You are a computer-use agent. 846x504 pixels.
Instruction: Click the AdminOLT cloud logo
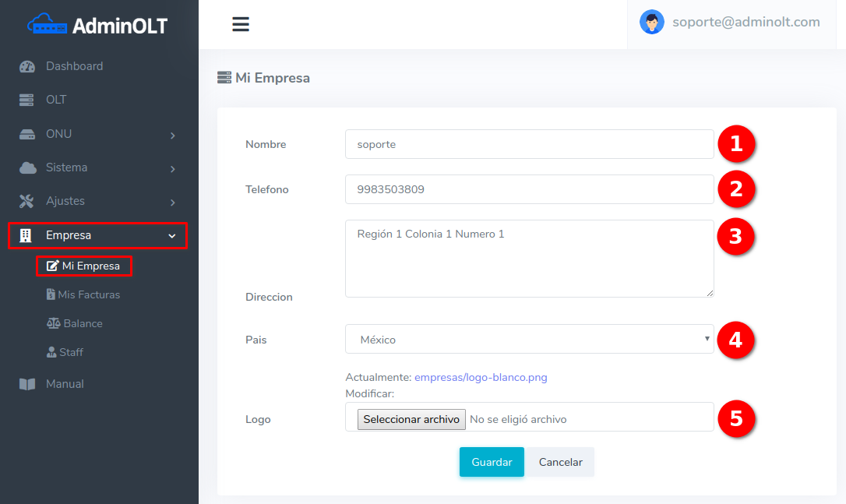47,26
